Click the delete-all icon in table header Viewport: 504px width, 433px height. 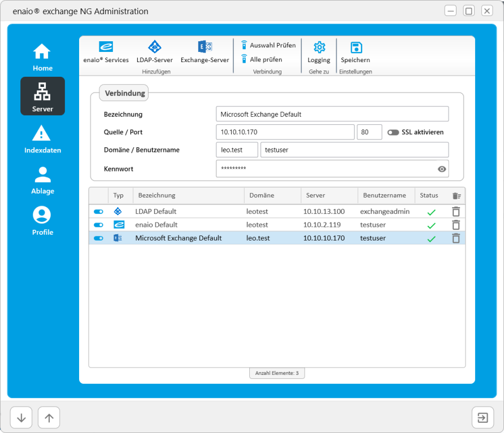click(457, 196)
